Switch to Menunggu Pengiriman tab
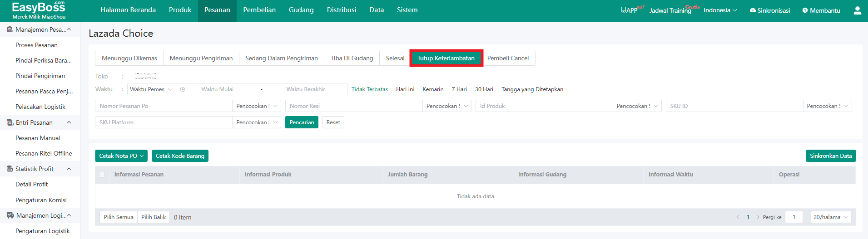Image resolution: width=868 pixels, height=239 pixels. pyautogui.click(x=201, y=59)
